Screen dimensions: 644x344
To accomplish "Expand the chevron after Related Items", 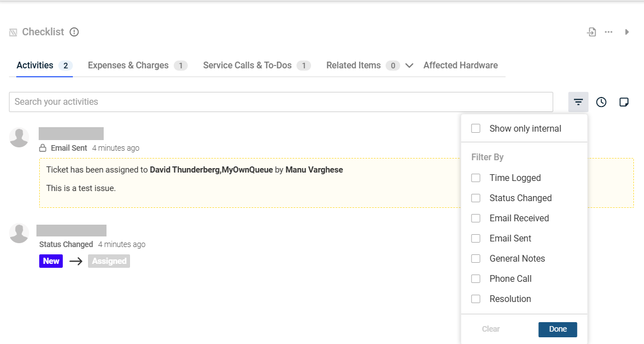I will 409,66.
